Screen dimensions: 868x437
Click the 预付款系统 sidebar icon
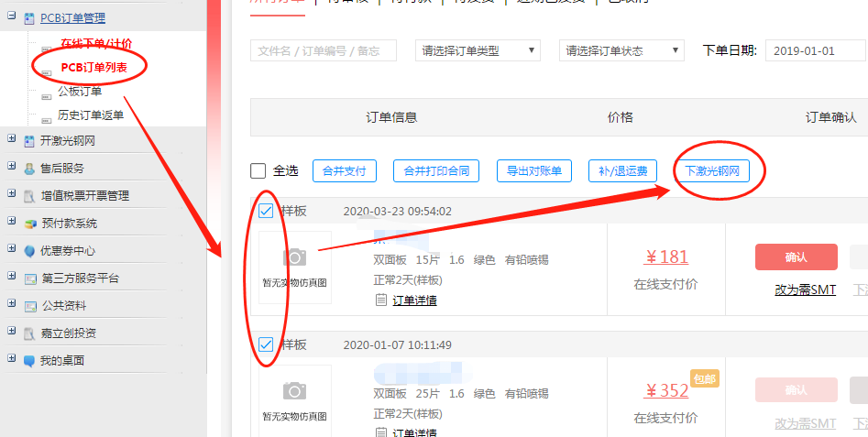pyautogui.click(x=30, y=224)
